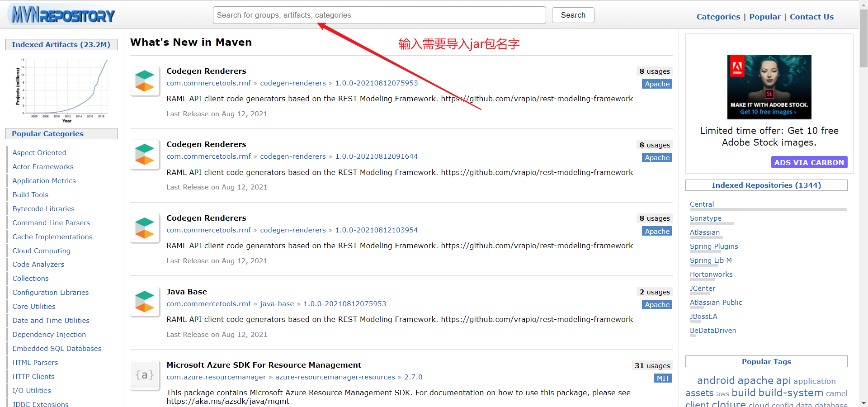This screenshot has height=407, width=868.
Task: Click the Search button
Action: tap(573, 15)
